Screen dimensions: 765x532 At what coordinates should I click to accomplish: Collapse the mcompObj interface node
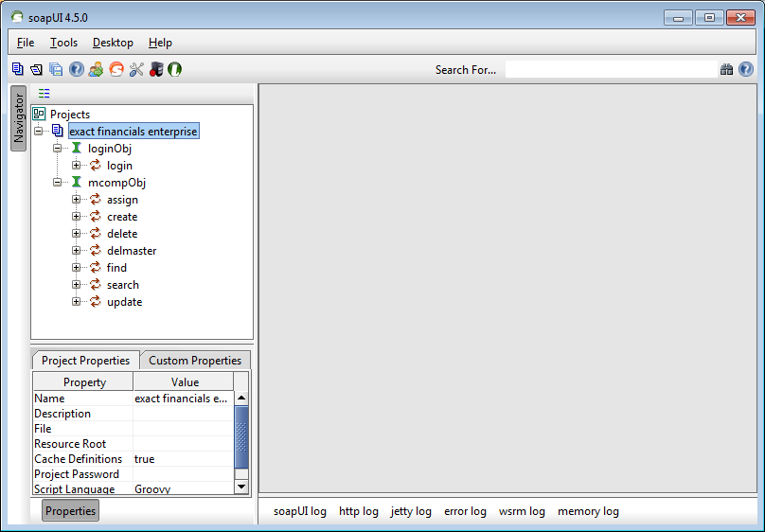point(58,183)
